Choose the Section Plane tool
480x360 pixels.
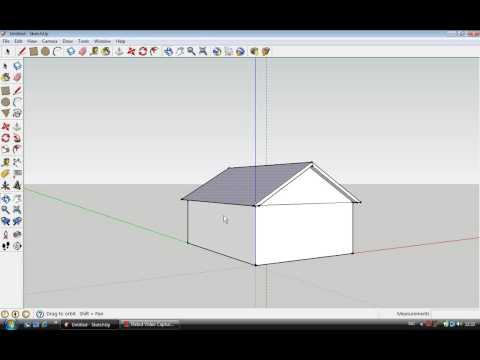(17, 246)
